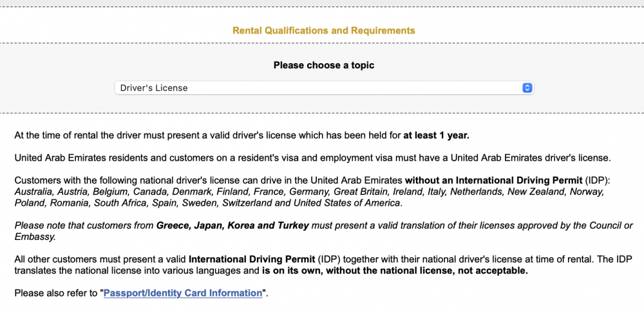Click the blue up-down arrows on the topic selector

(527, 88)
